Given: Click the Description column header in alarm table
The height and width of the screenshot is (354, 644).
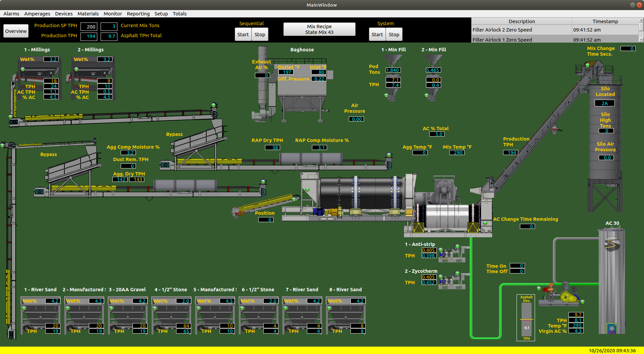Looking at the screenshot, I should 522,21.
